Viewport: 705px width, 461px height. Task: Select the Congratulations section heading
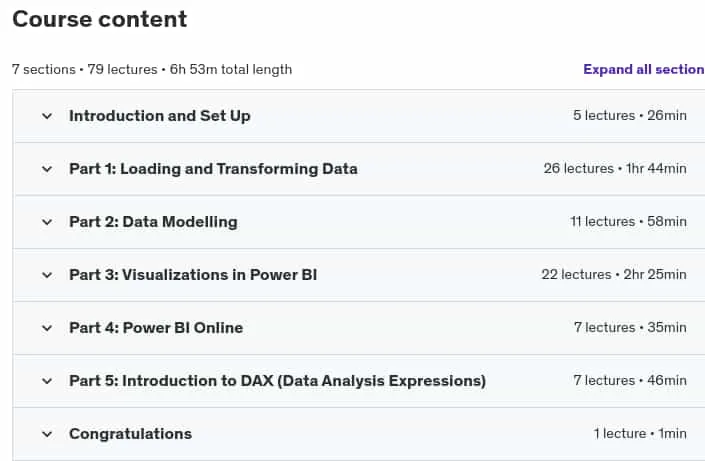(x=130, y=434)
